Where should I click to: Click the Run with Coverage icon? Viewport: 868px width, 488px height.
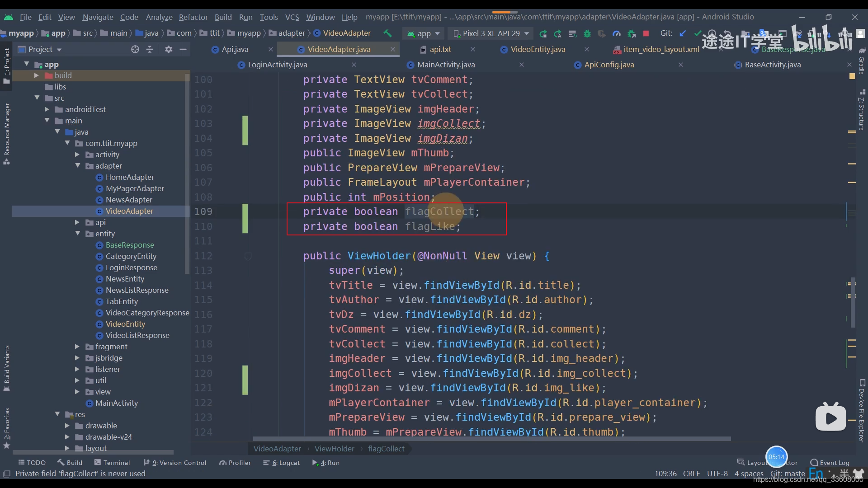point(601,33)
